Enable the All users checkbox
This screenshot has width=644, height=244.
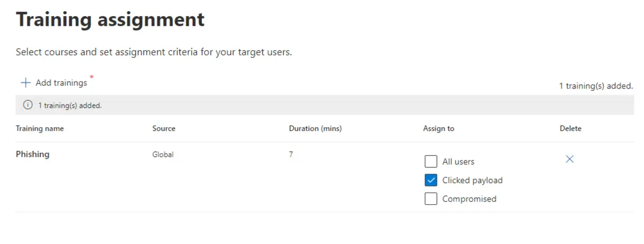click(431, 161)
